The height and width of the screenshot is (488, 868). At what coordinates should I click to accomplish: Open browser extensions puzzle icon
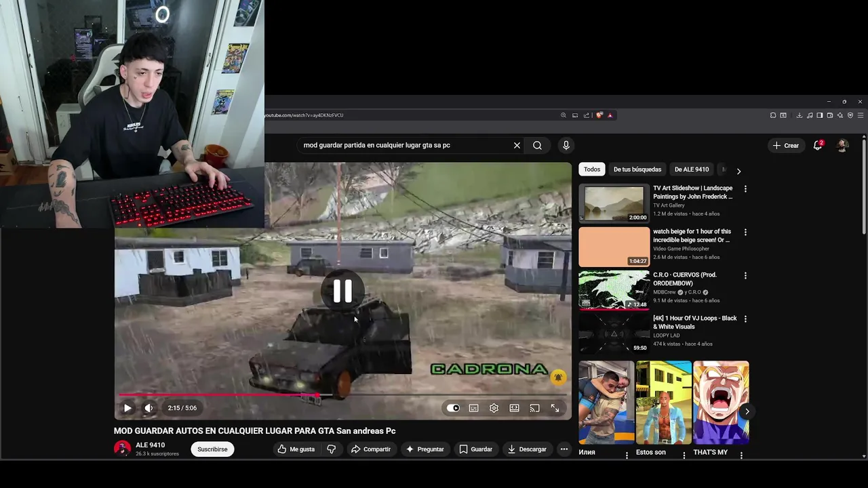pos(773,115)
